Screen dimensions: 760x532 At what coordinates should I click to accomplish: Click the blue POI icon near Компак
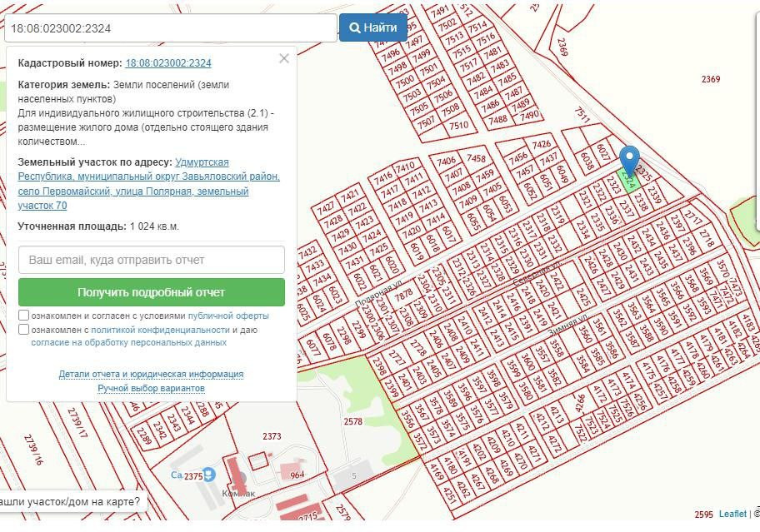[209, 474]
